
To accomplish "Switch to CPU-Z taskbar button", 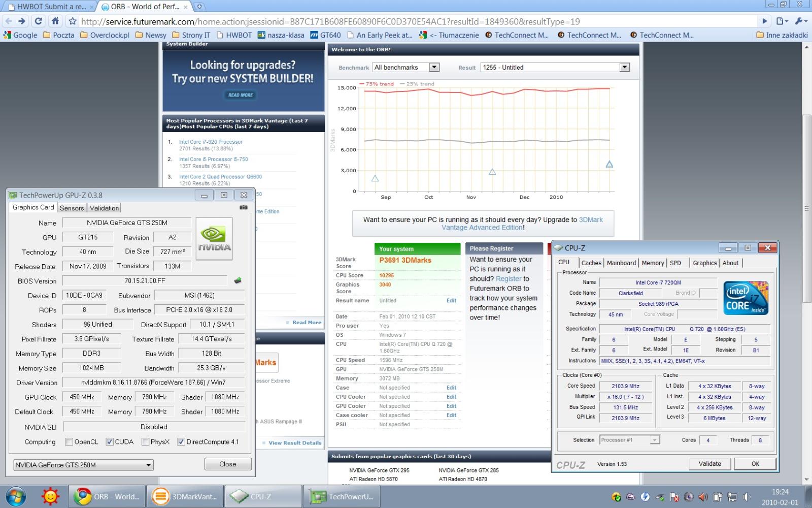I will [x=263, y=496].
